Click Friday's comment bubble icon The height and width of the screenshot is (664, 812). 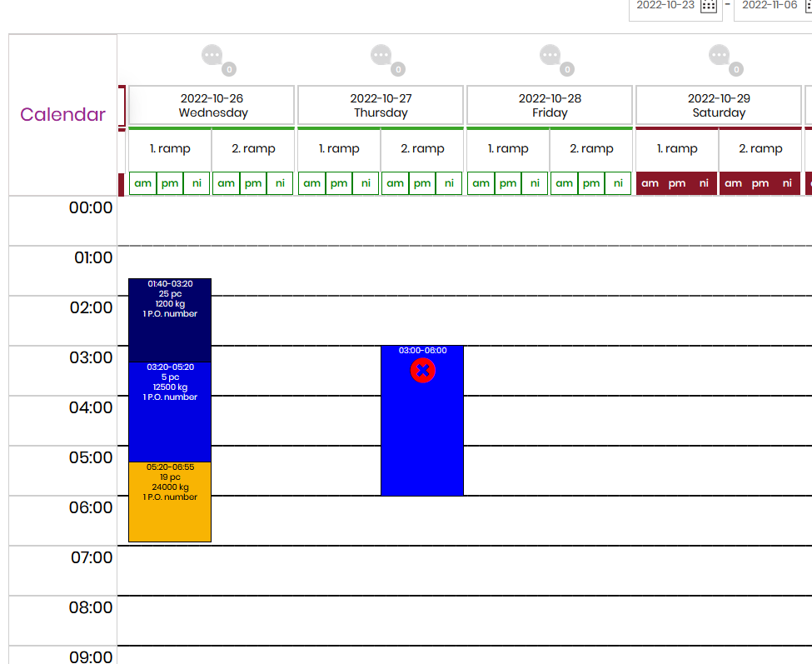550,56
